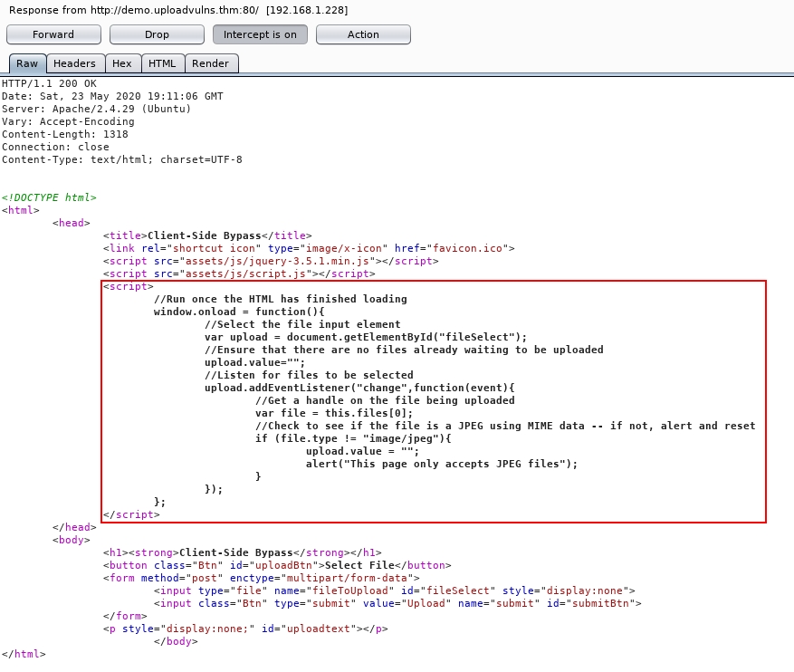Switch to the Render tab
This screenshot has height=672, width=794.
(211, 63)
